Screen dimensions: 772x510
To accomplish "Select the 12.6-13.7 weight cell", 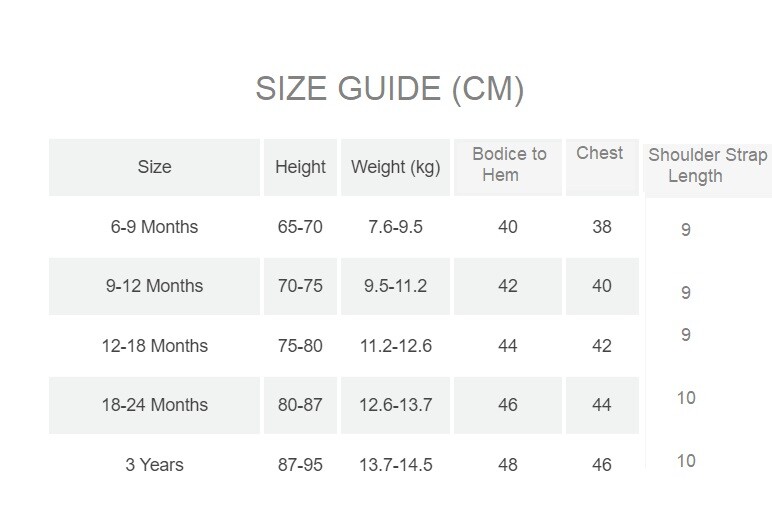I will (395, 405).
